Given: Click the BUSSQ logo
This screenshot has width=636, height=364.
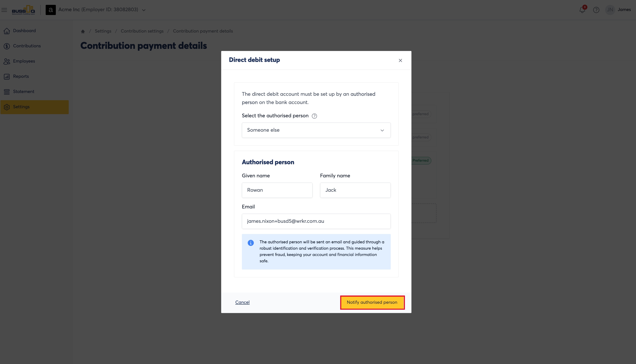Looking at the screenshot, I should coord(23,10).
